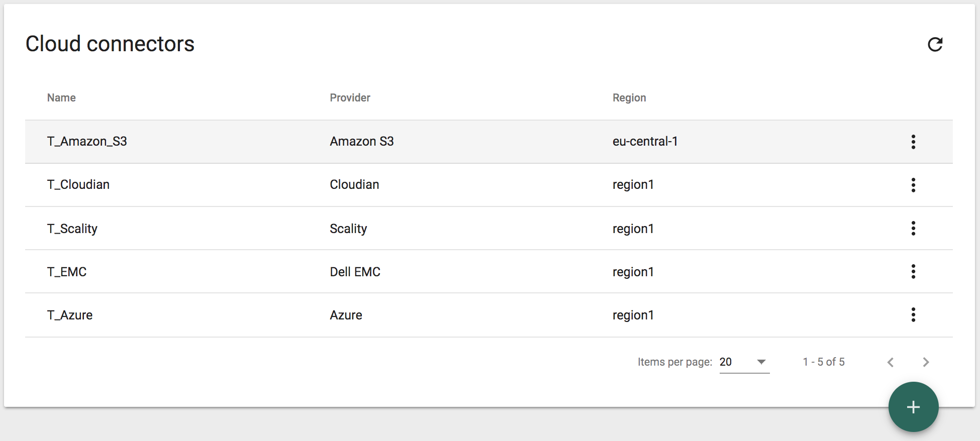Image resolution: width=980 pixels, height=441 pixels.
Task: Open the items per page dropdown
Action: pyautogui.click(x=744, y=362)
